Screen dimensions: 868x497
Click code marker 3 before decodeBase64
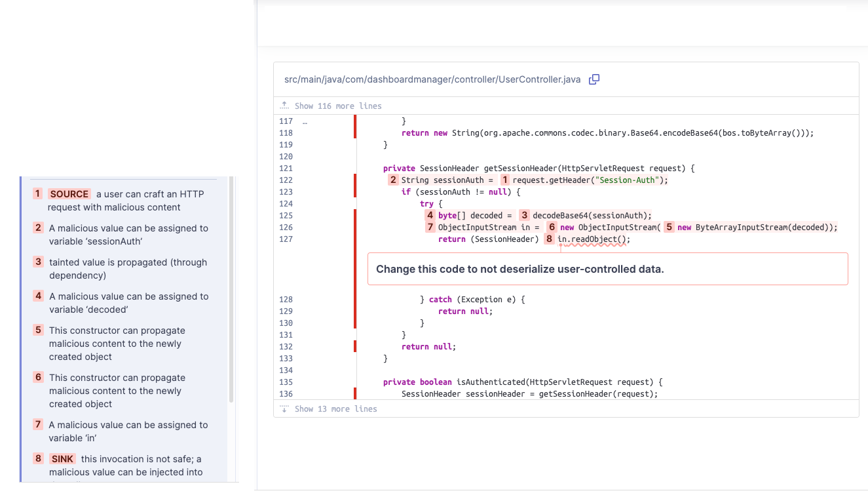pos(525,215)
